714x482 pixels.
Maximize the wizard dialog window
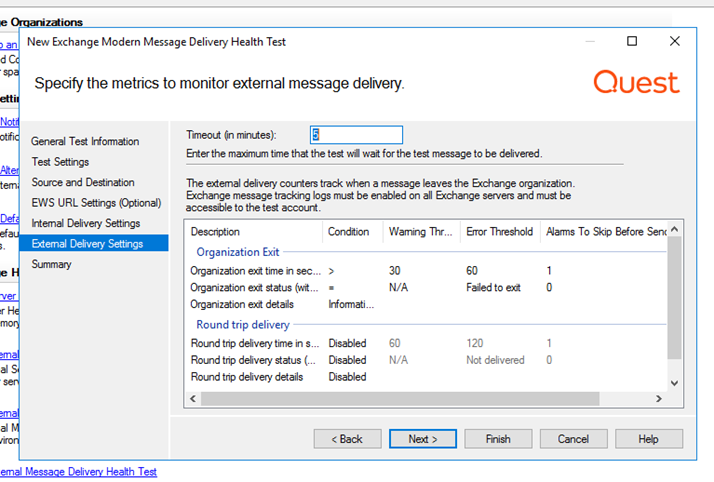tap(632, 41)
